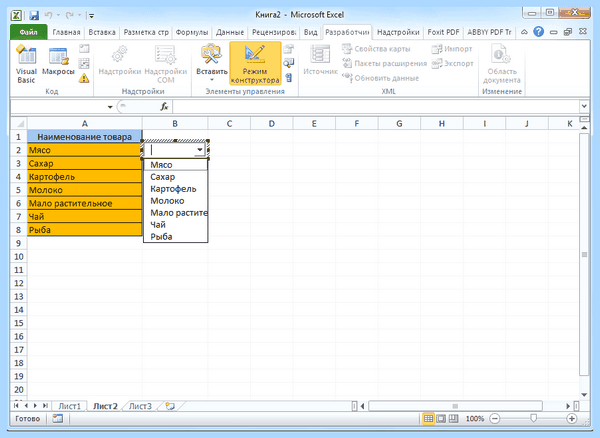Select Сахар in the combo list
Viewport: 600px width, 438px height.
point(175,177)
